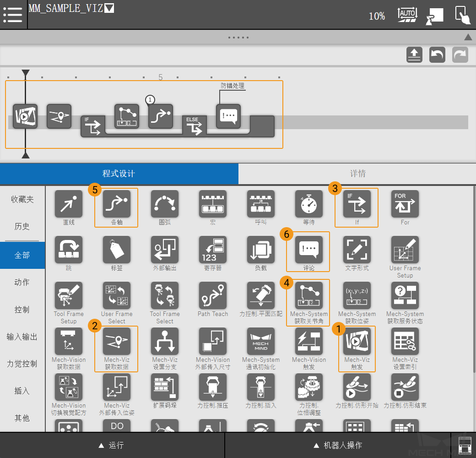Select the Mech-Viz 获取数据 command icon

tap(117, 342)
